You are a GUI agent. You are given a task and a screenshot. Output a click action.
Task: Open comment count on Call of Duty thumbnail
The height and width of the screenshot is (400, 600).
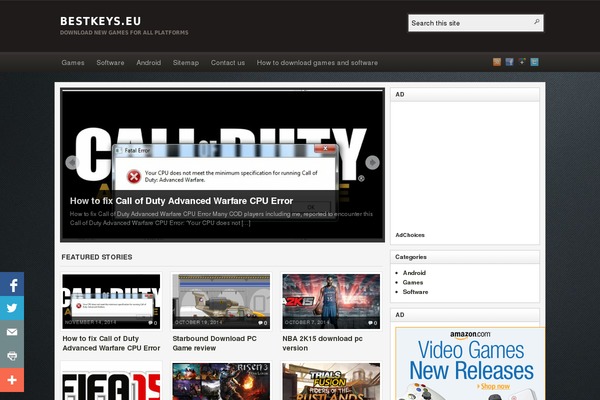coord(153,323)
